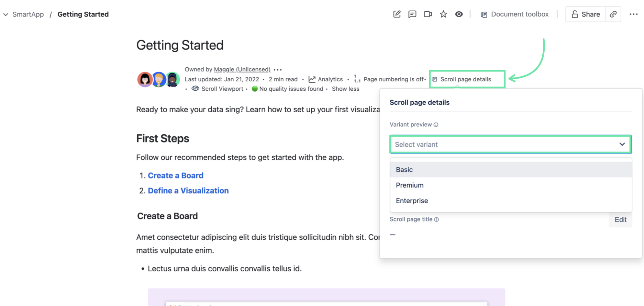Pick the Enterprise variant option
644x306 pixels.
[412, 201]
